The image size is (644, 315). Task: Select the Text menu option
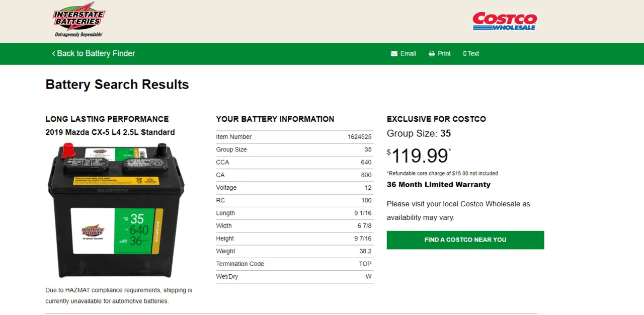473,54
